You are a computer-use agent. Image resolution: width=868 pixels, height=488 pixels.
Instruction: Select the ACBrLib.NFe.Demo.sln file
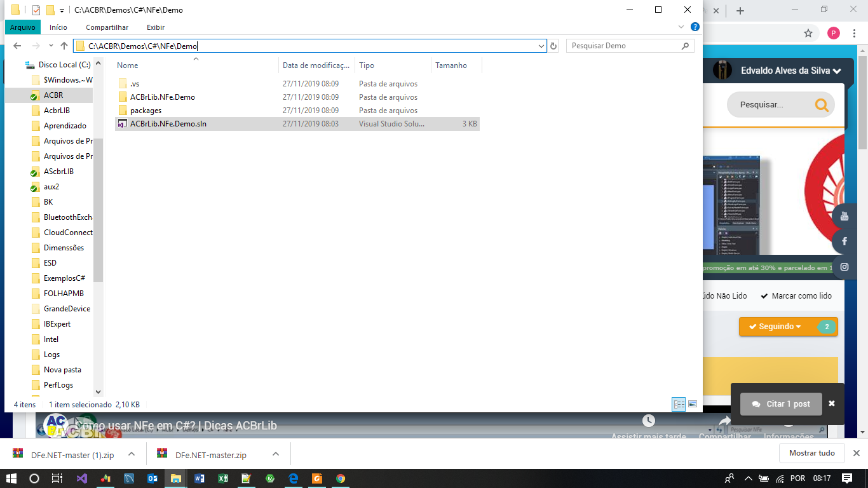[297, 124]
